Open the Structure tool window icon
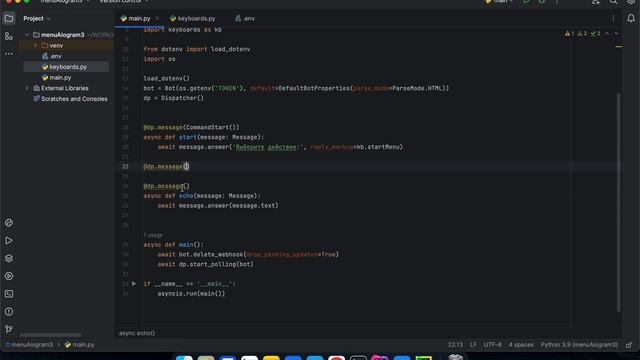 (9, 36)
